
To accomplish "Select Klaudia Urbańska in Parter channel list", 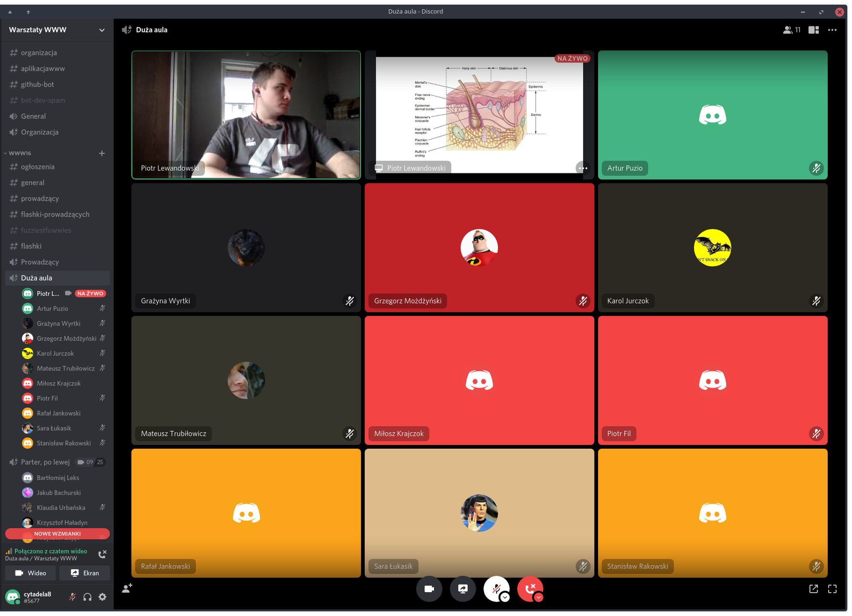I will tap(64, 508).
